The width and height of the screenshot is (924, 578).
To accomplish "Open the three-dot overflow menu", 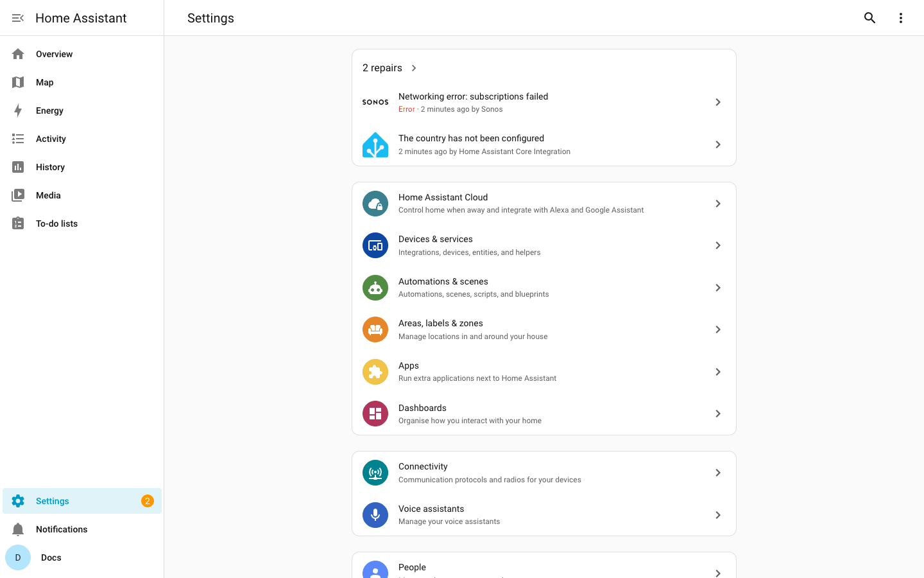I will (901, 18).
